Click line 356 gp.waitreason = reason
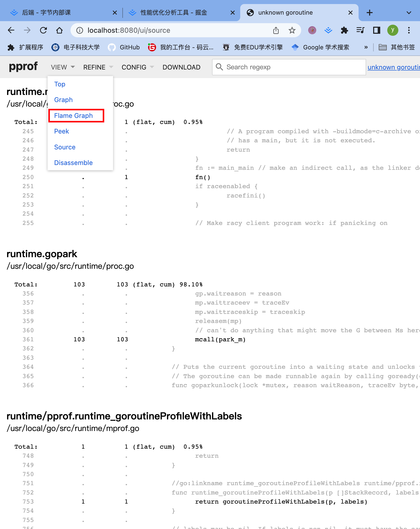The height and width of the screenshot is (529, 420). coord(238,294)
